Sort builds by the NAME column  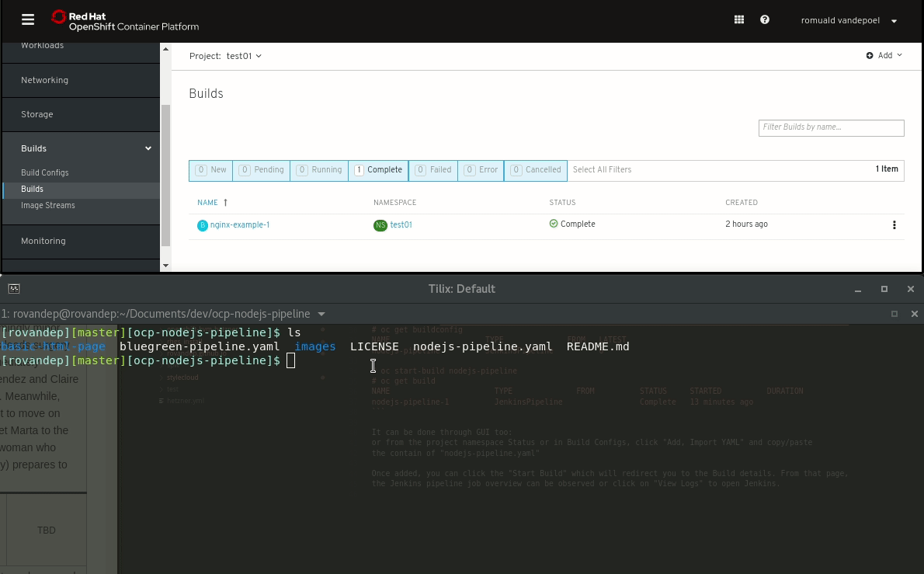tap(207, 203)
